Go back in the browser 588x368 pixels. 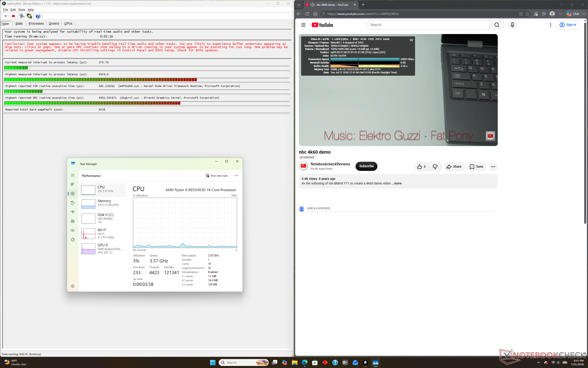click(x=299, y=14)
